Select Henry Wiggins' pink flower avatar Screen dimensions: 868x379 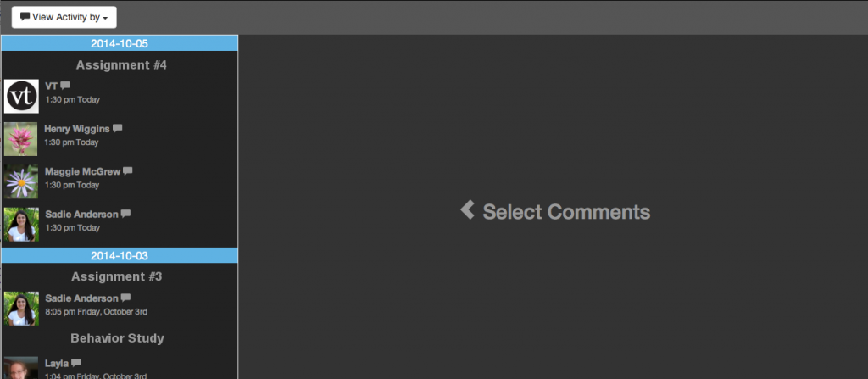click(x=21, y=139)
